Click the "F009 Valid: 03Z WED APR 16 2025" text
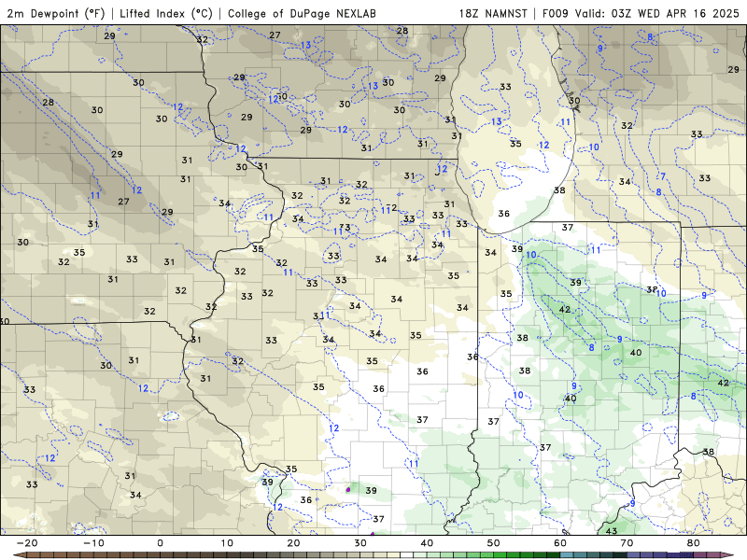This screenshot has height=560, width=747. click(641, 13)
